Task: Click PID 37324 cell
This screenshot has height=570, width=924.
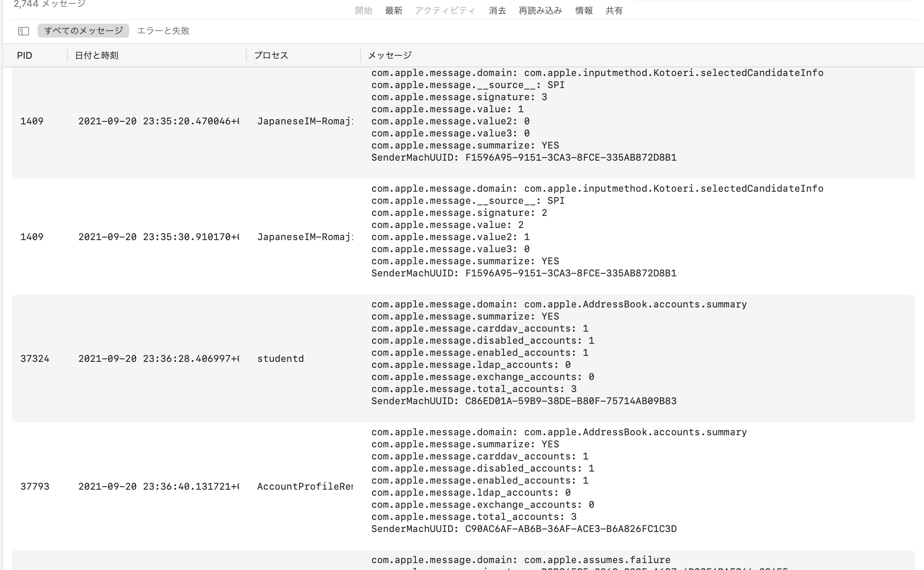Action: (35, 358)
